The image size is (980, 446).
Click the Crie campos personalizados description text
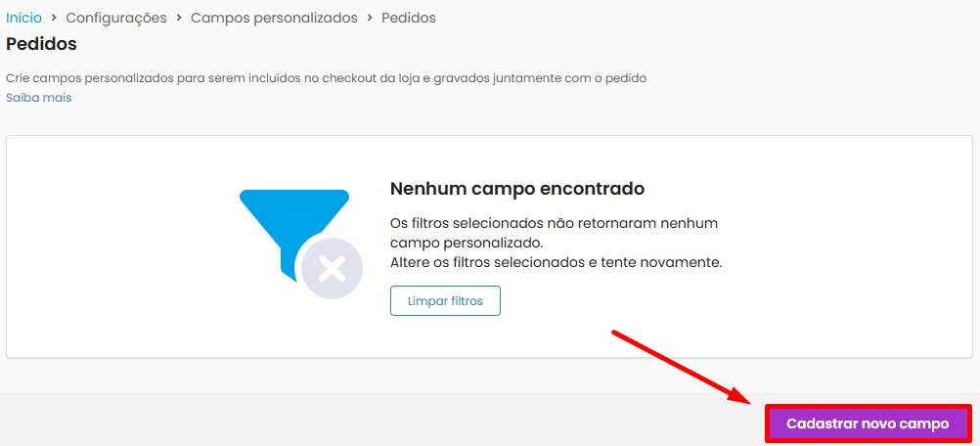[x=326, y=78]
